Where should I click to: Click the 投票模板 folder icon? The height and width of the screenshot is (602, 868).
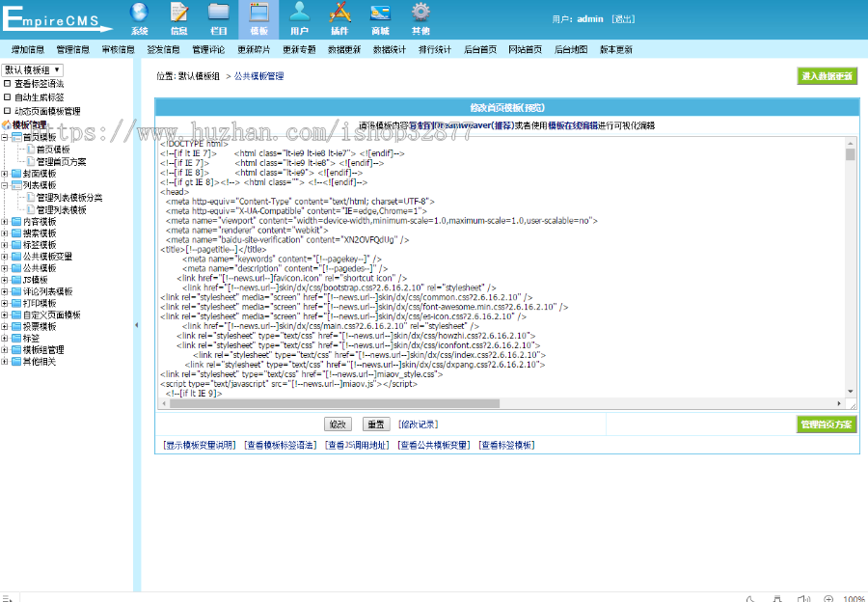[x=16, y=326]
